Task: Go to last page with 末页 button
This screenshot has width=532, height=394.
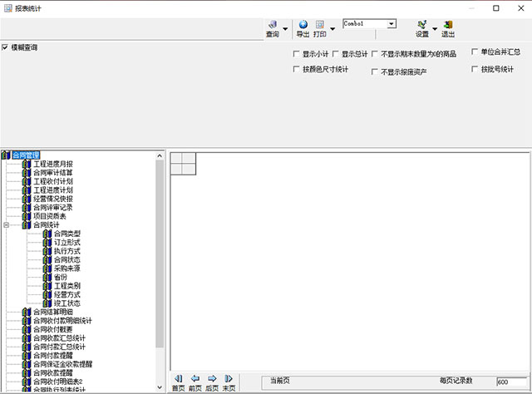Action: pyautogui.click(x=229, y=383)
